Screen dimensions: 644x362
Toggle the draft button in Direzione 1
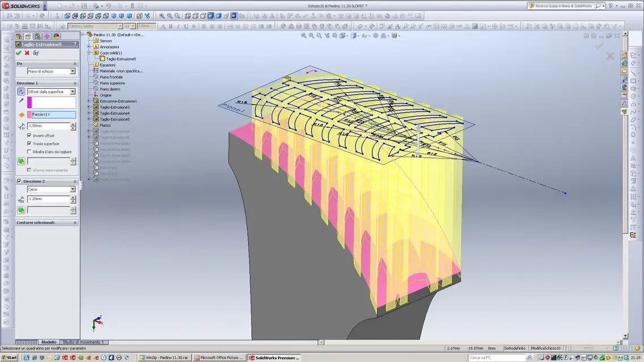[21, 161]
